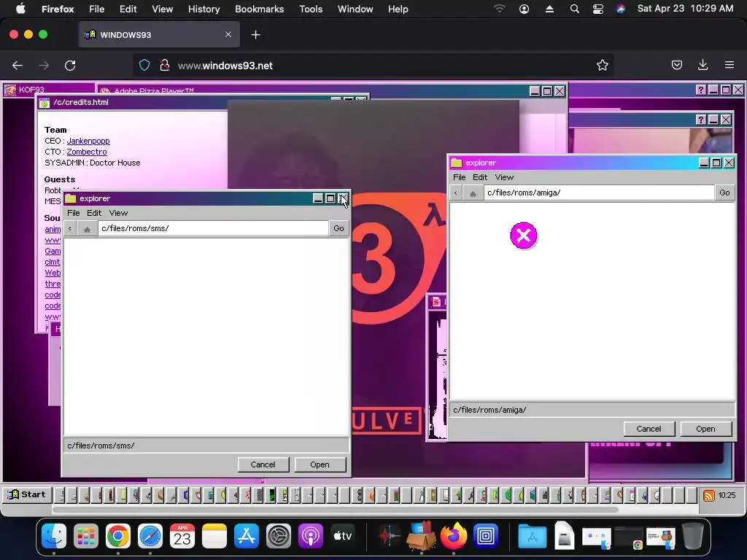
Task: Click Open in sms explorer
Action: pos(320,464)
